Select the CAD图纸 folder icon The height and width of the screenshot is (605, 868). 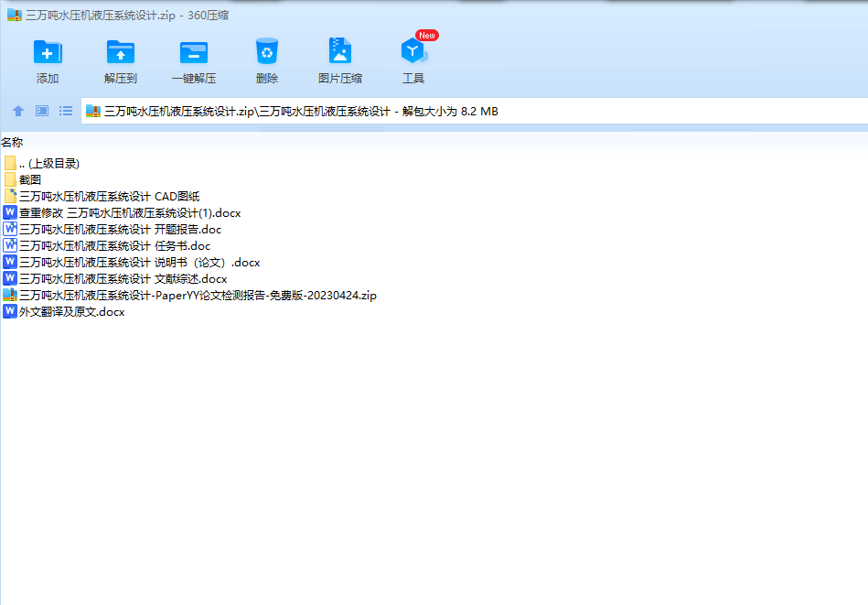pyautogui.click(x=10, y=196)
